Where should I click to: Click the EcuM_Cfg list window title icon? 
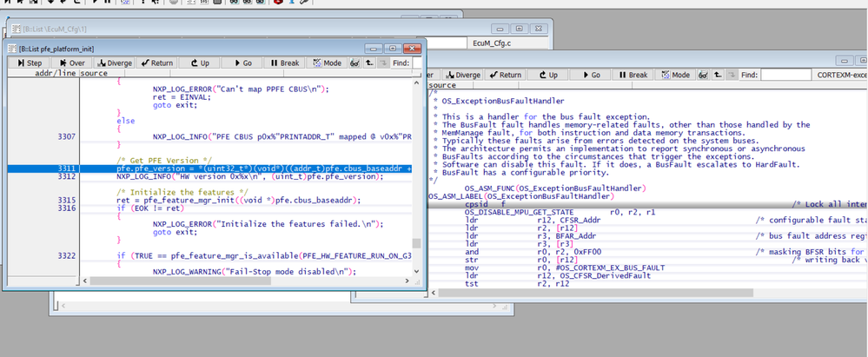(16, 28)
